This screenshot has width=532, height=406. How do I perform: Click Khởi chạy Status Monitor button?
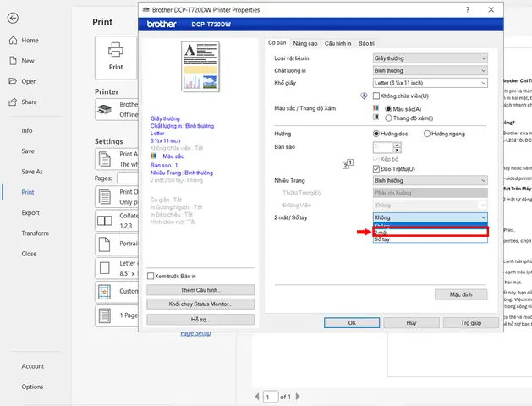pos(200,304)
